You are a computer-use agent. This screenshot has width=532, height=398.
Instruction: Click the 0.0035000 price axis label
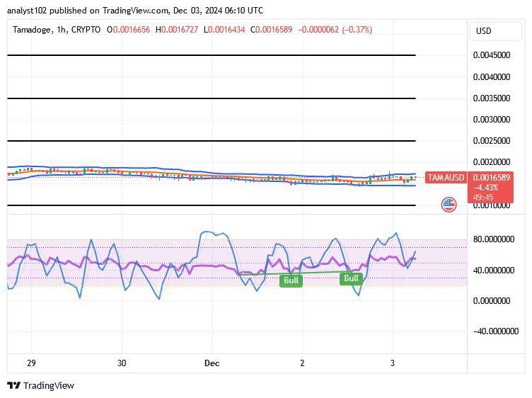tap(491, 98)
